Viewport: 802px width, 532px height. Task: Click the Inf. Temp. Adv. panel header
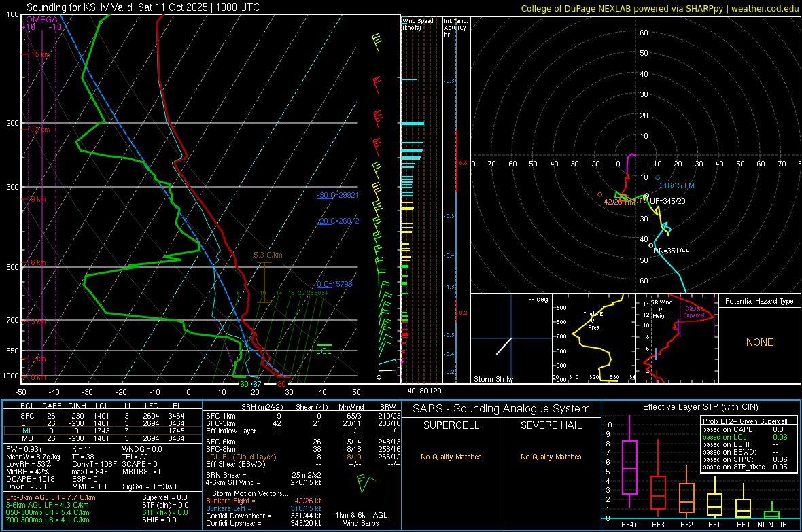click(x=455, y=28)
